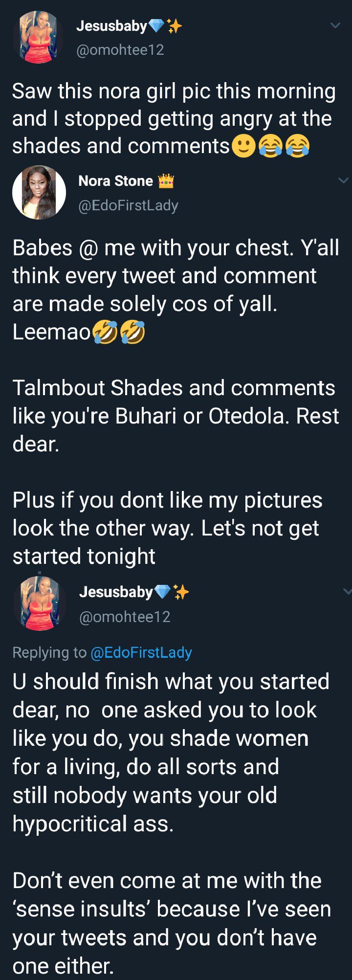Screen dimensions: 352x980
Task: Open the Nora Stone display name
Action: pyautogui.click(x=116, y=181)
